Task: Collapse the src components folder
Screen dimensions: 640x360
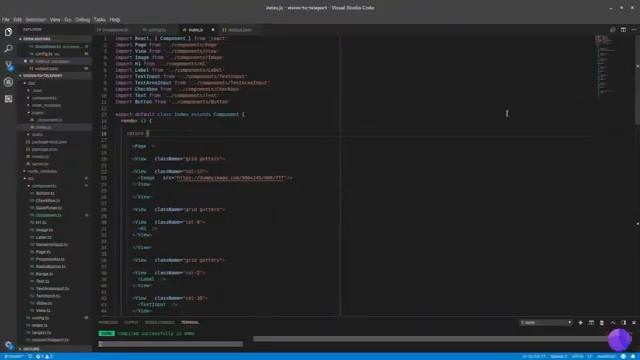Action: pos(44,186)
